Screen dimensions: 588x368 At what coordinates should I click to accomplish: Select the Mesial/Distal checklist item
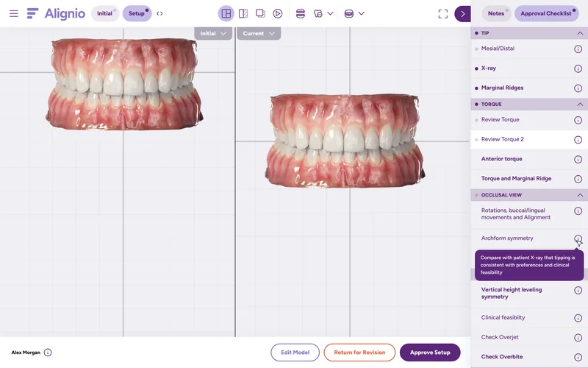[x=529, y=49]
